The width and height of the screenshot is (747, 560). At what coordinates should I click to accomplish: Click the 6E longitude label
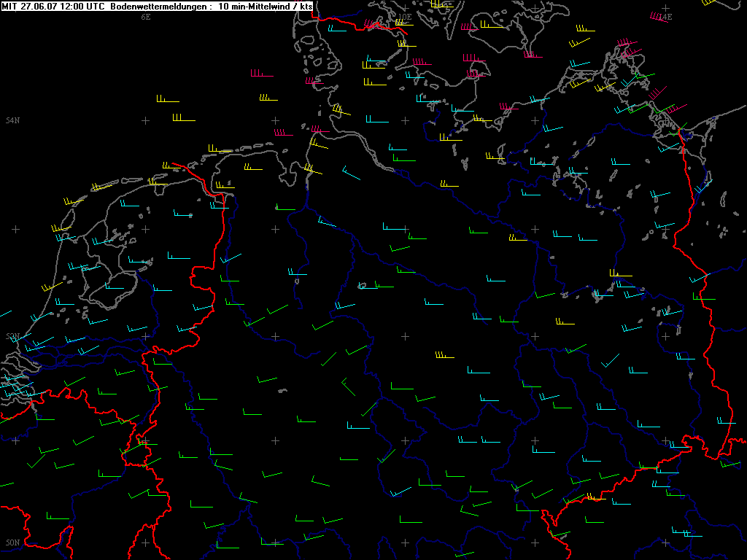coord(146,16)
